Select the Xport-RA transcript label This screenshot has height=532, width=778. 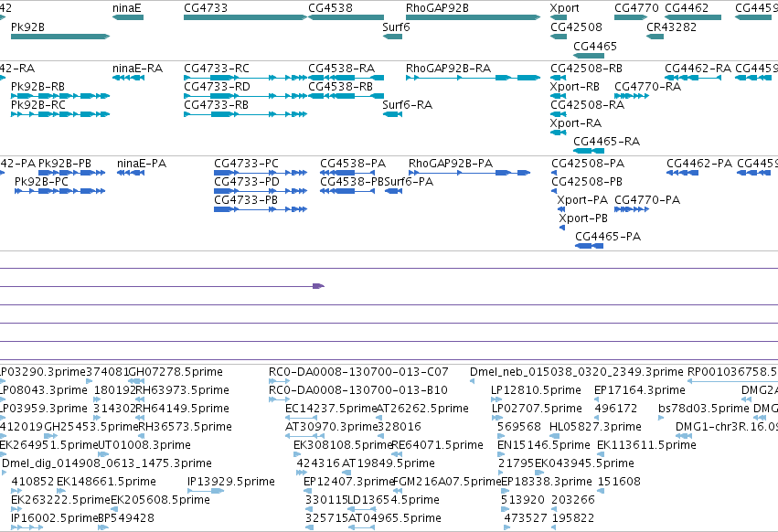point(576,123)
